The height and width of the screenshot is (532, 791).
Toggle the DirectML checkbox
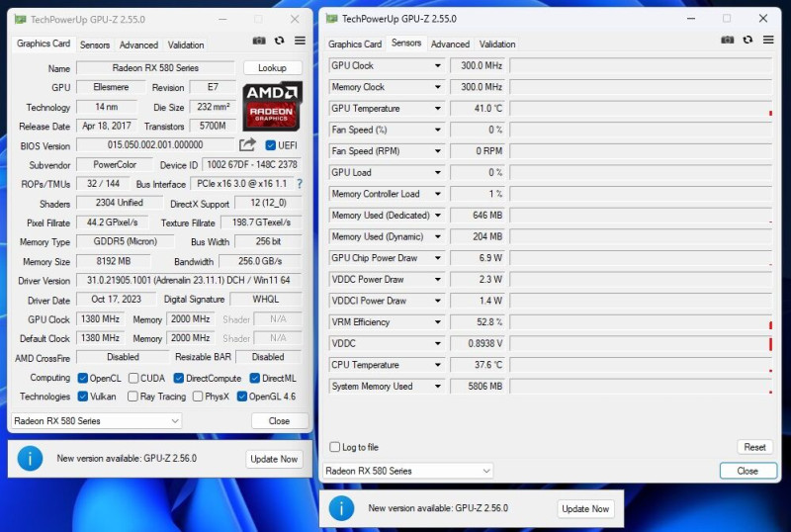pyautogui.click(x=255, y=378)
